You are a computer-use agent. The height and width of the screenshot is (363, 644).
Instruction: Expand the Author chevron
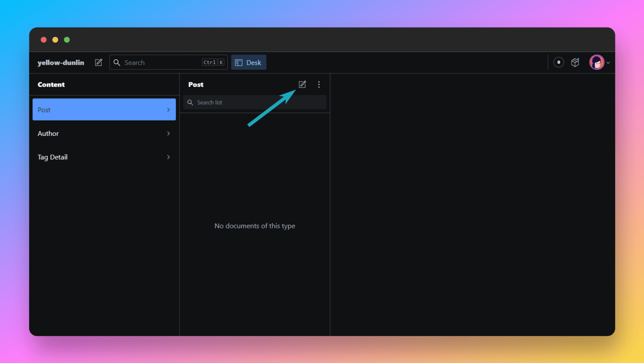(168, 133)
